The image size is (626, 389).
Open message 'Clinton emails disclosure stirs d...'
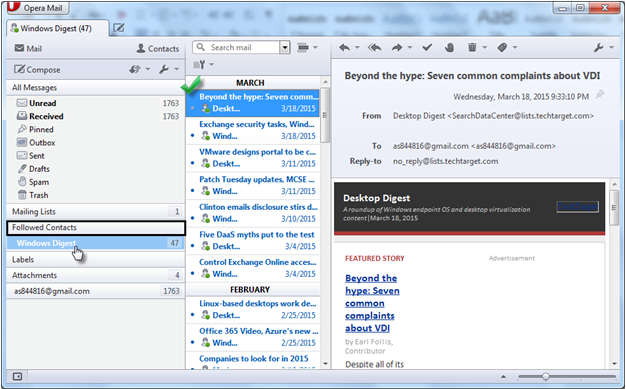(253, 213)
